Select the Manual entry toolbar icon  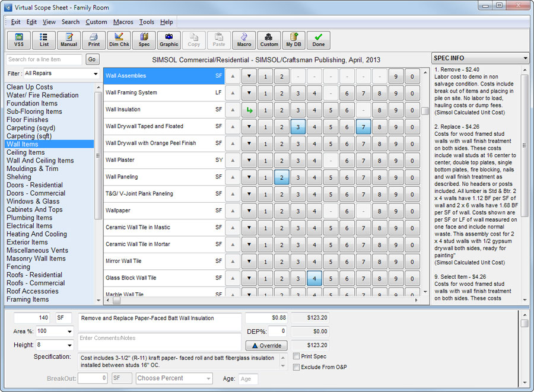point(69,40)
